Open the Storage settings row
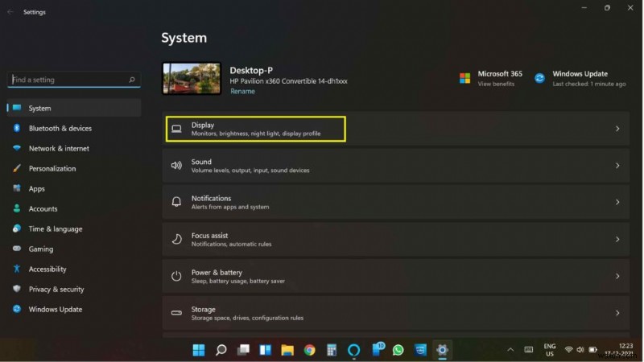This screenshot has height=362, width=644. pos(395,313)
